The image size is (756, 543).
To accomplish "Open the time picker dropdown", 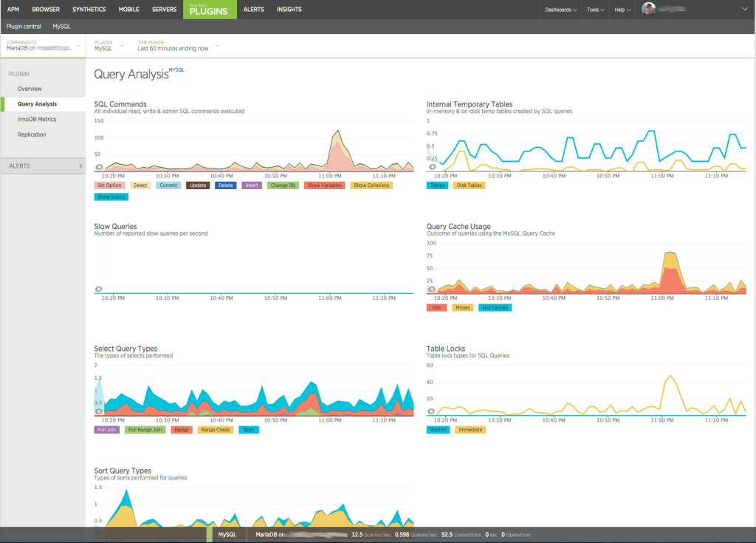I will 179,46.
